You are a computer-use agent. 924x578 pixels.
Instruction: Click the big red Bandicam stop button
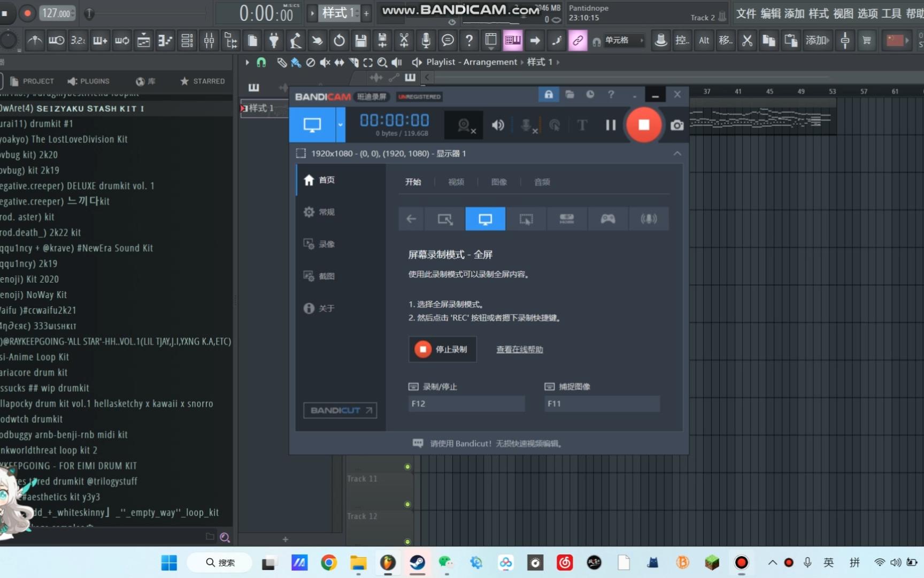644,125
